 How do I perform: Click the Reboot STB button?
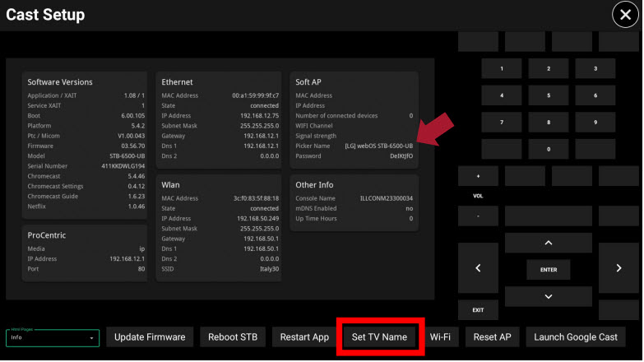233,337
